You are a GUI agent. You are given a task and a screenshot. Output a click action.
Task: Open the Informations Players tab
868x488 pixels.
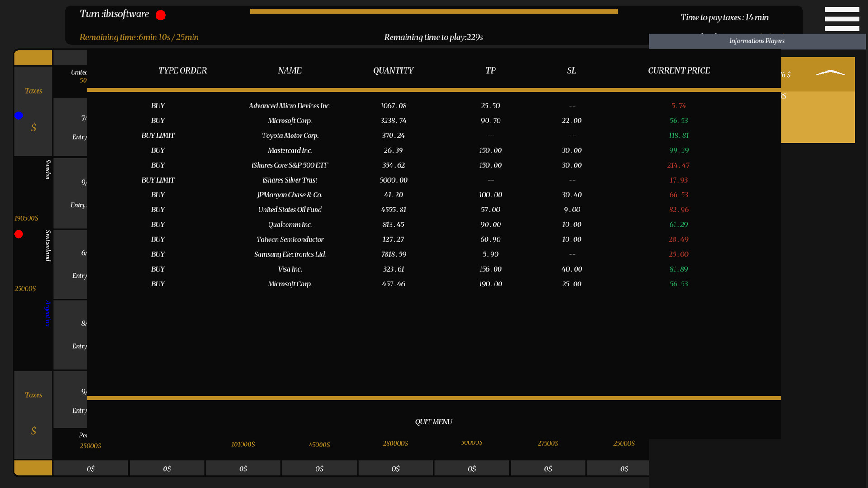pos(757,41)
